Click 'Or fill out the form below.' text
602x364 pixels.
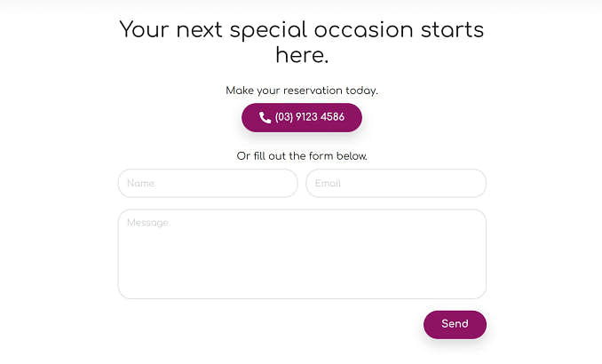point(302,156)
